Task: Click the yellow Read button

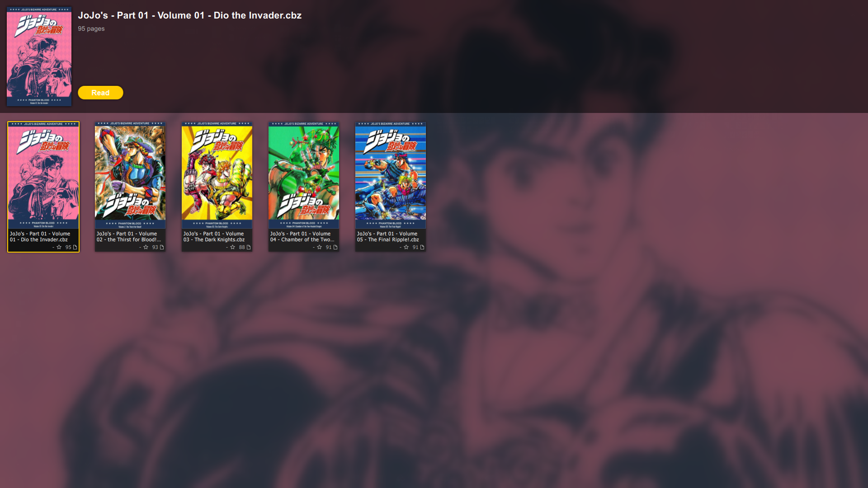Action: pyautogui.click(x=100, y=93)
